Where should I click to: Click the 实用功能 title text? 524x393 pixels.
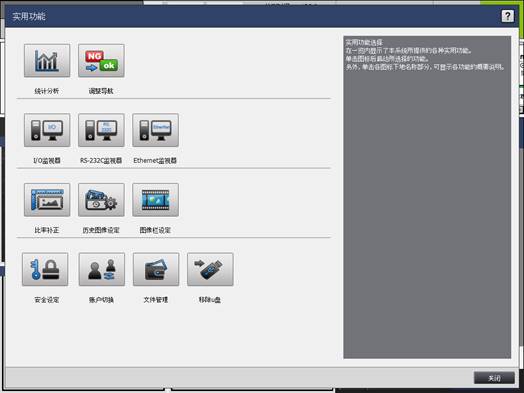click(29, 16)
